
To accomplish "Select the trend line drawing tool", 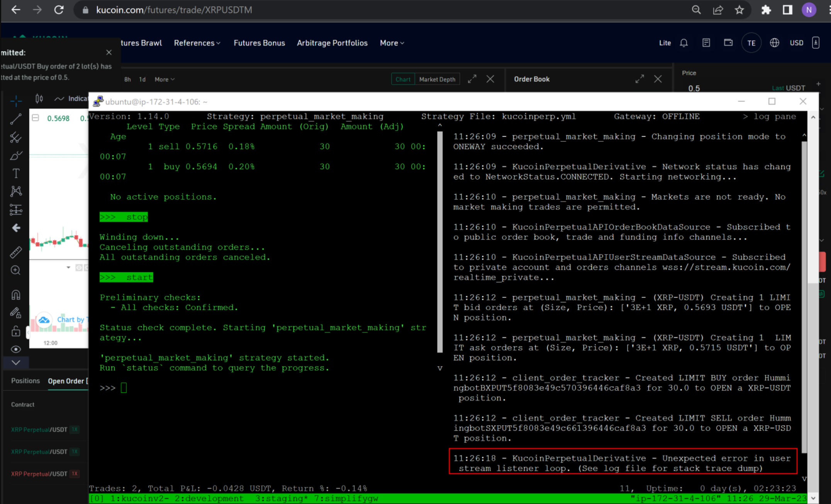I will click(x=16, y=119).
